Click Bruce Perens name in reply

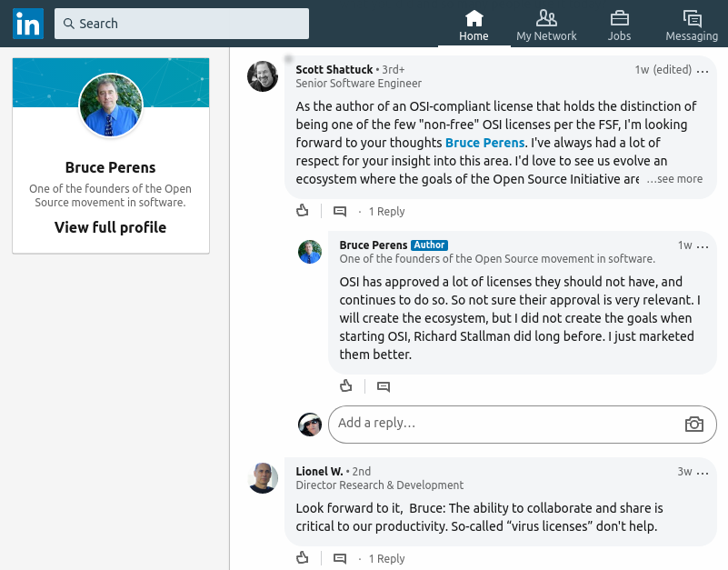pyautogui.click(x=374, y=245)
